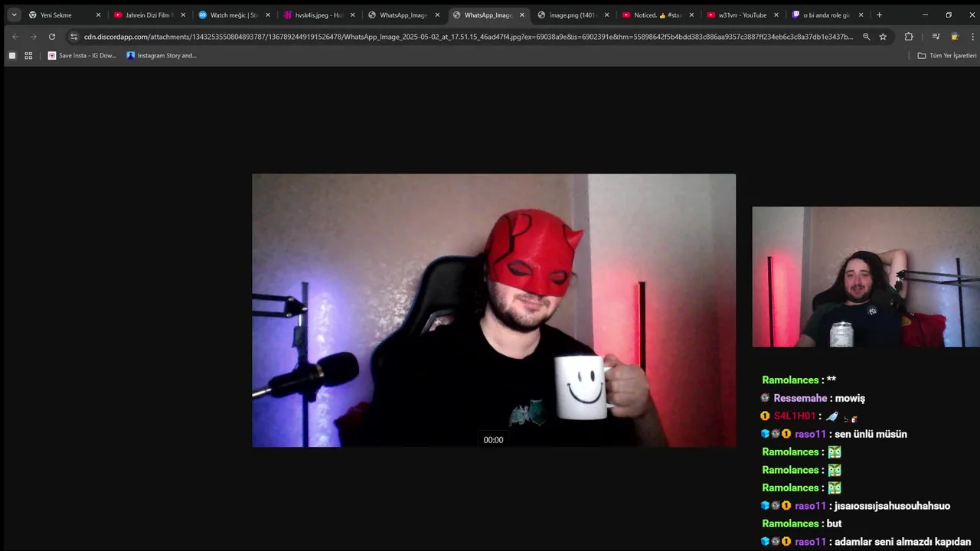Open the apps grid shortcut in bookmarks bar
Screen dimensions: 980x551
28,55
